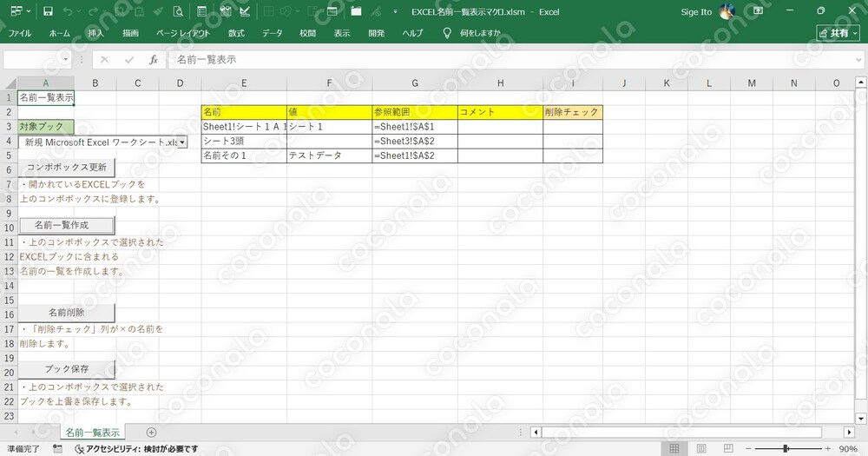The height and width of the screenshot is (456, 868).
Task: Click the zoom slider handle in the status bar
Action: pos(786,449)
